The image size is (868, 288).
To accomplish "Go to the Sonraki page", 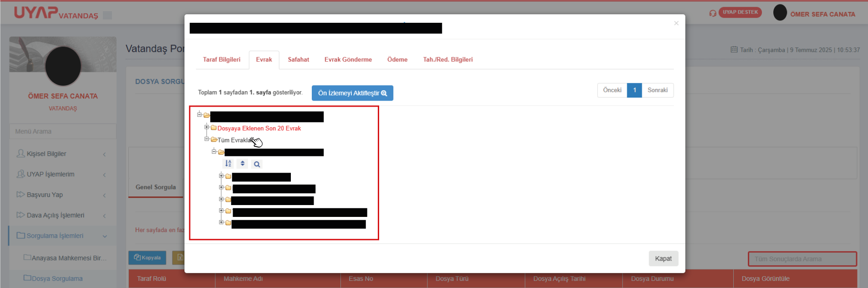I will tap(657, 90).
